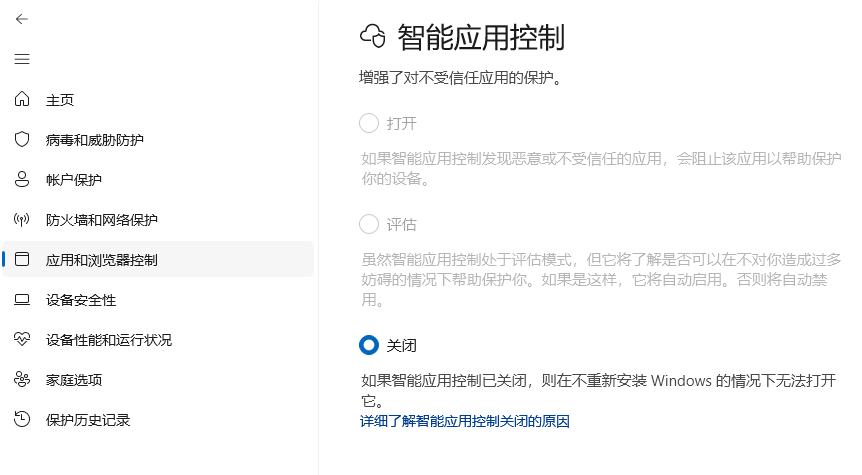Open 防火墙和网络保护 section
Screen dimensions: 862x475
(101, 220)
